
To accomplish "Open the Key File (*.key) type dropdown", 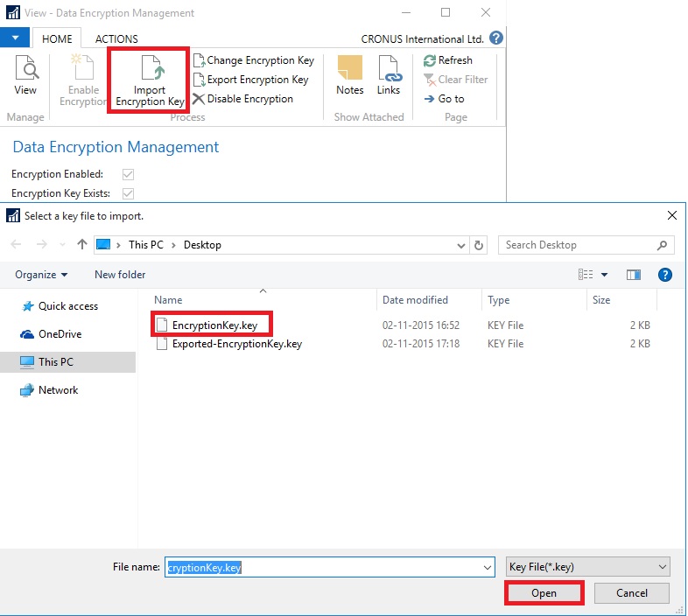I will pyautogui.click(x=588, y=567).
